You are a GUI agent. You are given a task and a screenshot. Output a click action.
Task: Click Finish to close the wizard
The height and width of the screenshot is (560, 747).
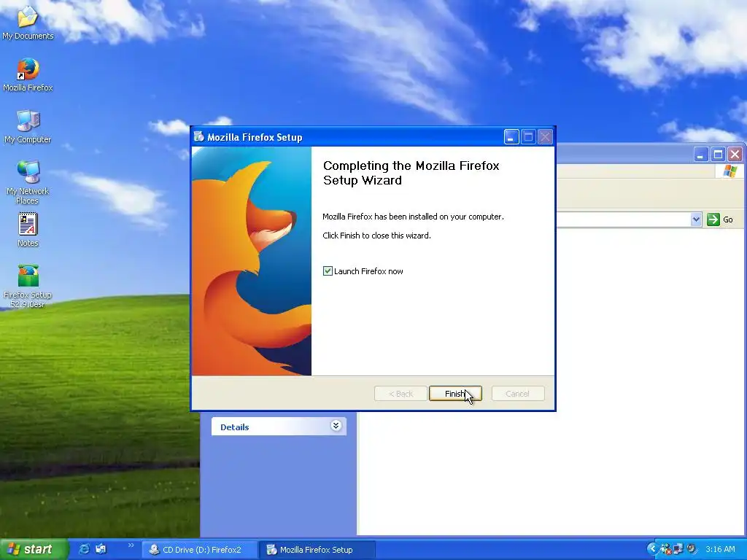click(455, 394)
